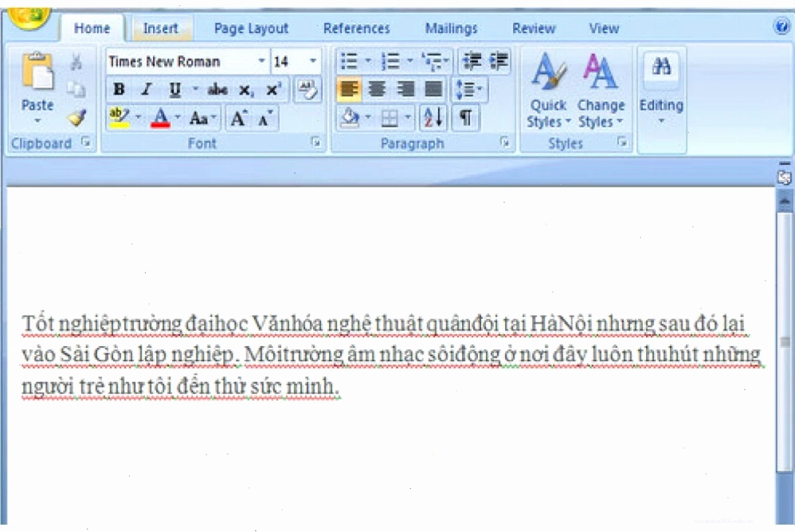Apply subscript formatting

pos(246,91)
